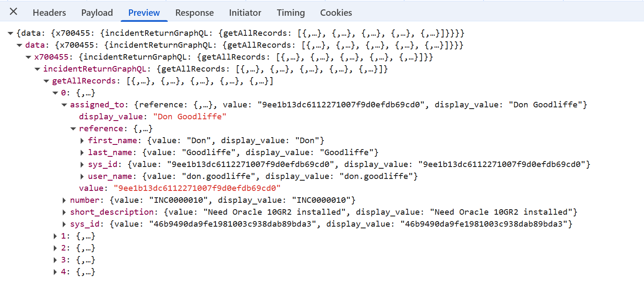
Task: Click the "Don Goodliffe" display_value string
Action: [189, 117]
